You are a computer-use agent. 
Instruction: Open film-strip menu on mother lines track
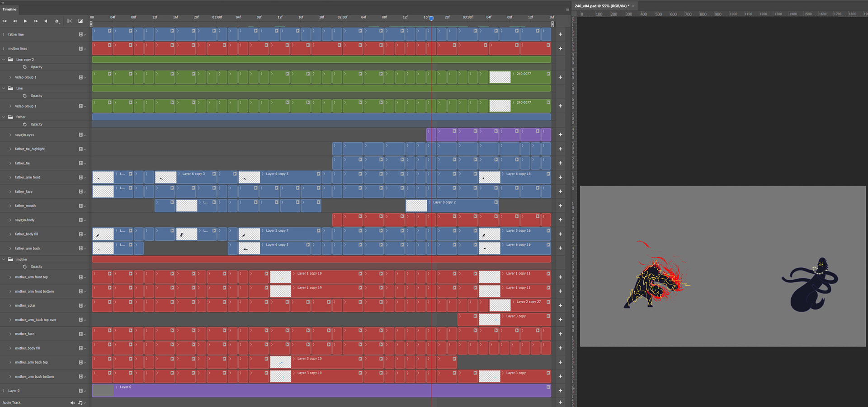(x=82, y=49)
